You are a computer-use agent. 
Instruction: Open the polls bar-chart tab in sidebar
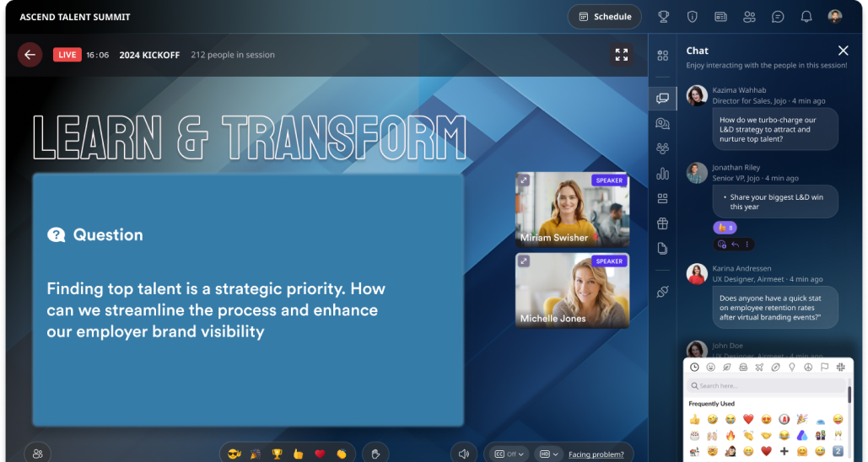click(x=663, y=174)
